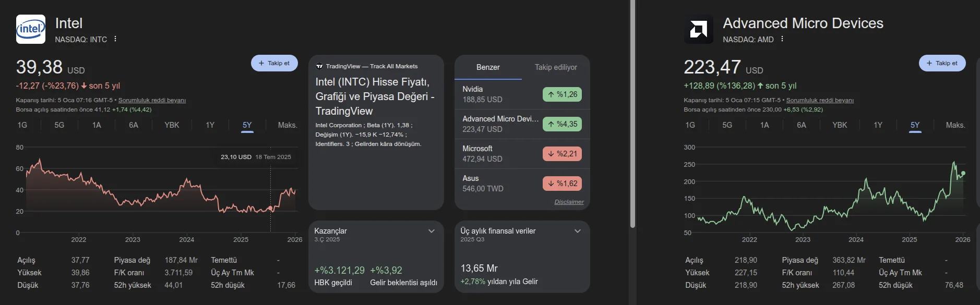Open Intel's Sorumluluk reddi beyanı link

tap(152, 100)
